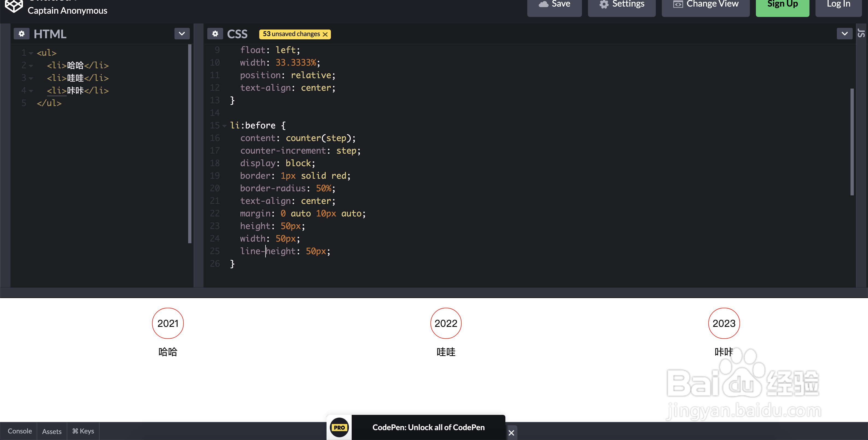Open HTML editor settings gear

[x=22, y=34]
